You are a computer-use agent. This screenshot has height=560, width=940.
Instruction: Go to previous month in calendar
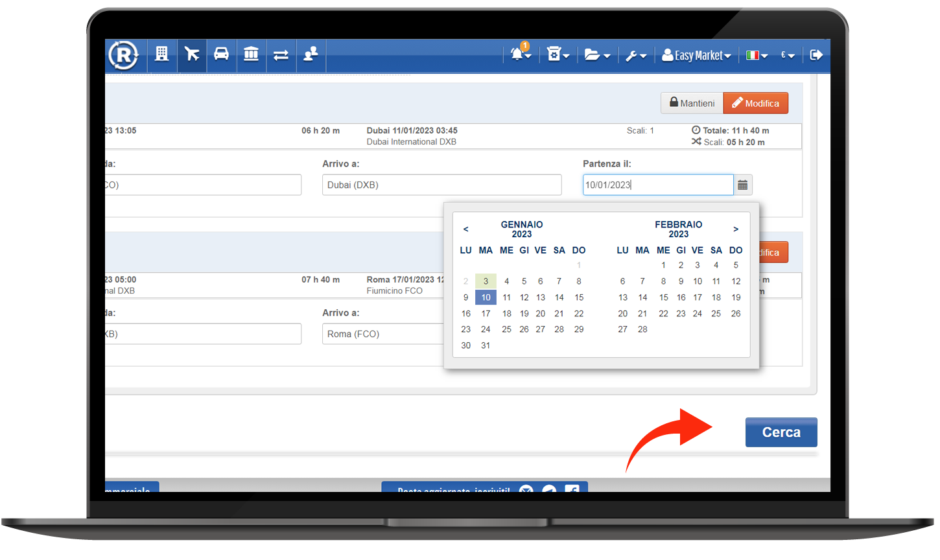click(465, 229)
